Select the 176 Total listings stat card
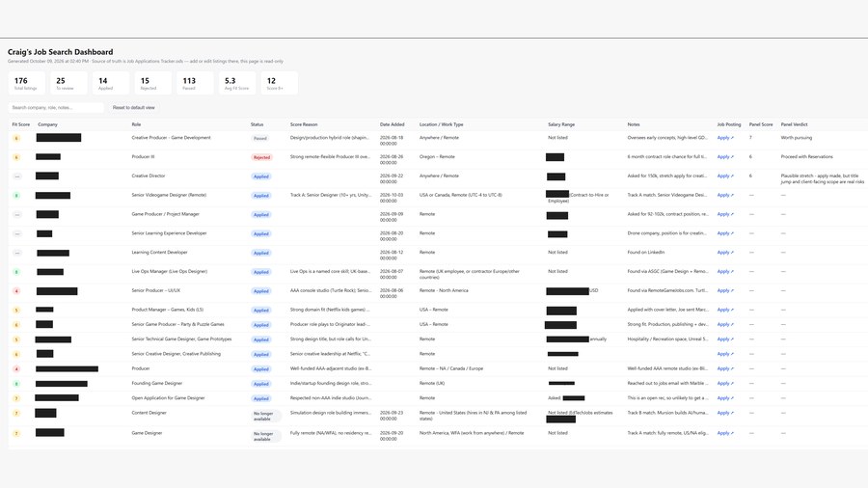Screen dimensions: 868x488 tap(26, 83)
